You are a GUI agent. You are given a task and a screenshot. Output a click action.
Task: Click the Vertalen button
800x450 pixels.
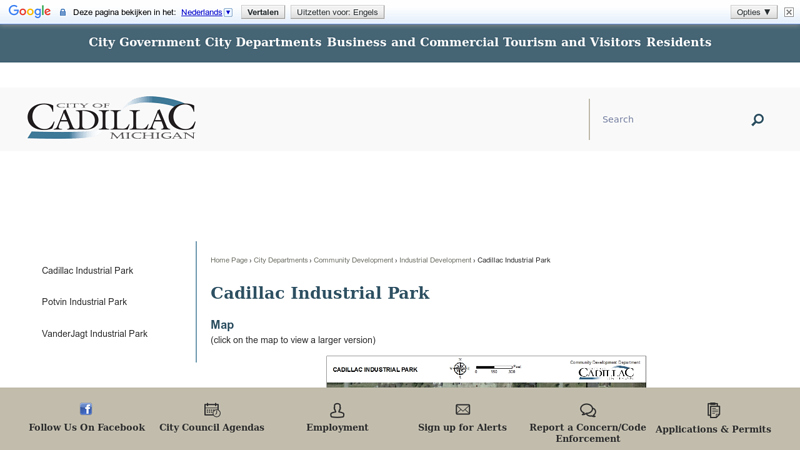pyautogui.click(x=263, y=12)
